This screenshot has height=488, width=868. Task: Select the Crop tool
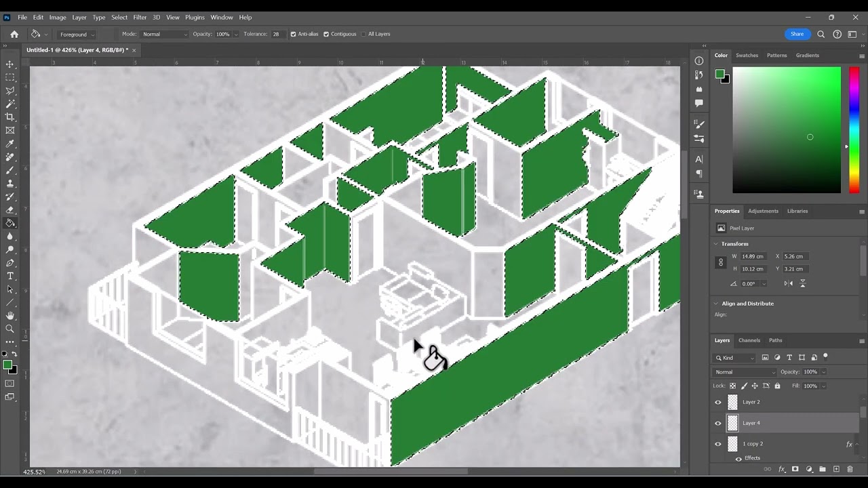click(x=10, y=117)
